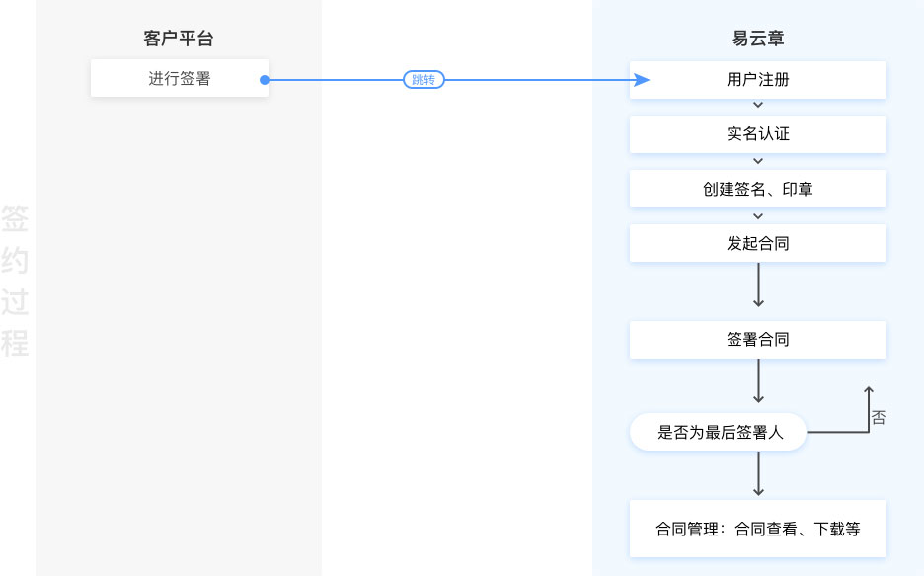The width and height of the screenshot is (924, 576).
Task: Click the down arrow below 签署合同
Action: point(758,382)
